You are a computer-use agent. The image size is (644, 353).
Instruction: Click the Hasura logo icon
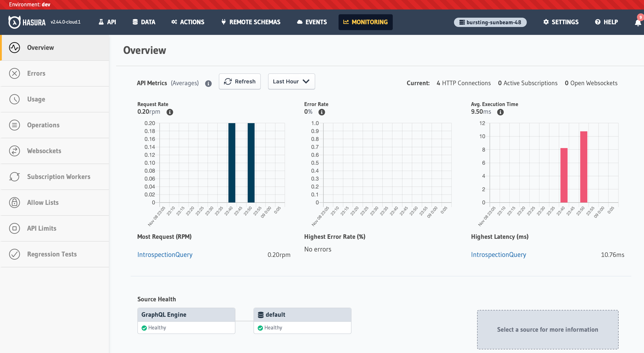[14, 22]
